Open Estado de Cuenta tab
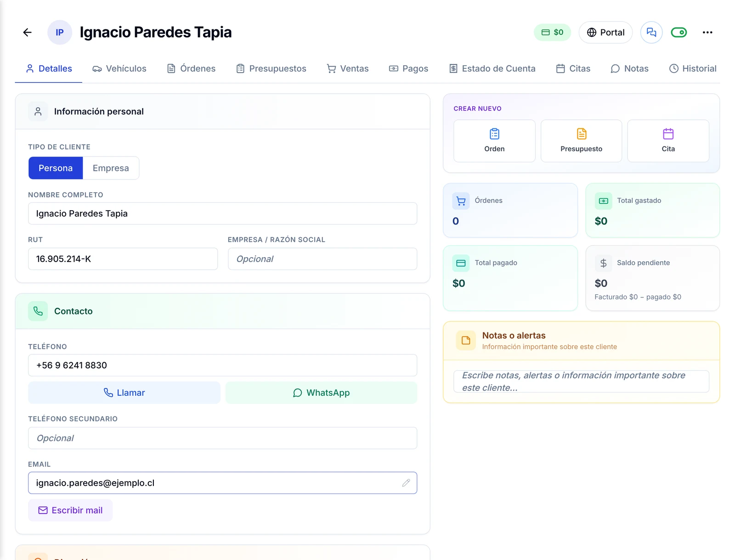This screenshot has height=560, width=735. [x=492, y=68]
